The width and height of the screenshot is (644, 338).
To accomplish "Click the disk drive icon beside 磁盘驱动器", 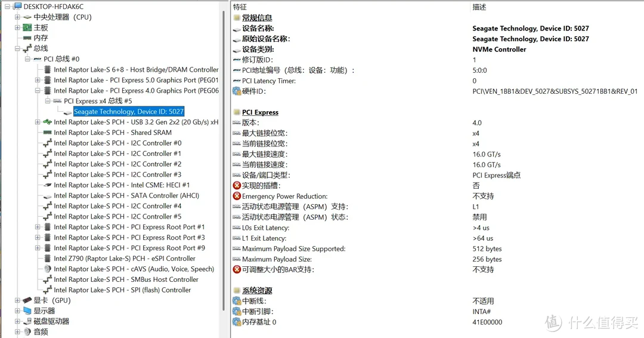I will coord(27,321).
